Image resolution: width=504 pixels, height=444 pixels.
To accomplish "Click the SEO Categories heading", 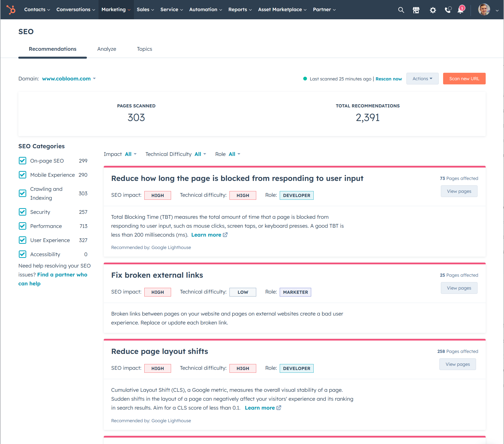I will 41,146.
